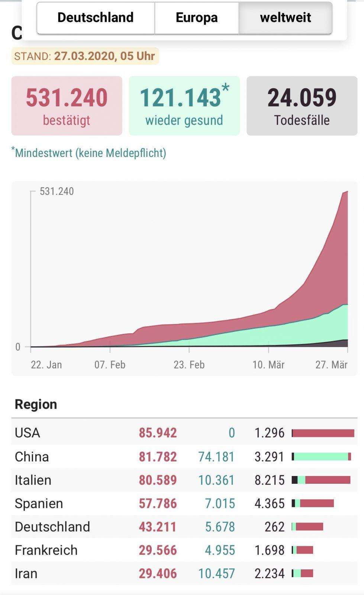Select the USA row

[184, 433]
